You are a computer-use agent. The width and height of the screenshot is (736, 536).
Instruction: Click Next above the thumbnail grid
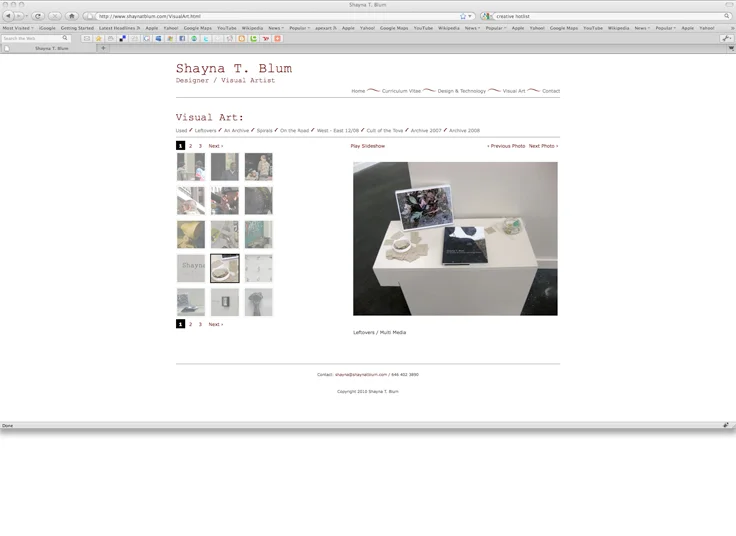point(215,146)
